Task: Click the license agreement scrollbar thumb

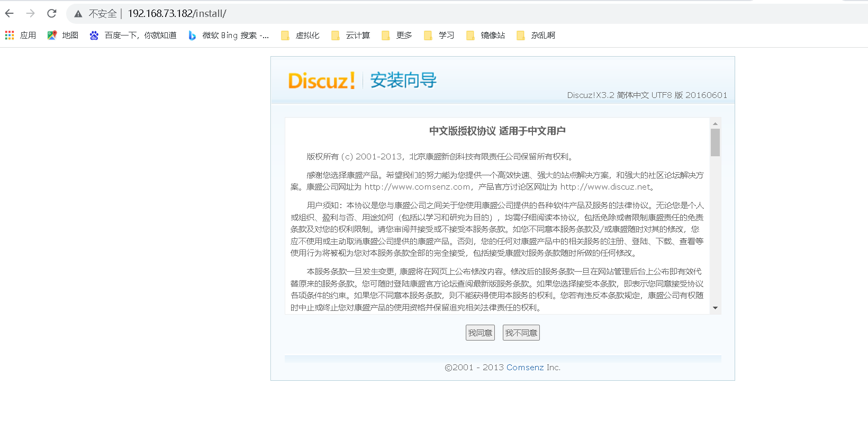Action: pyautogui.click(x=716, y=142)
